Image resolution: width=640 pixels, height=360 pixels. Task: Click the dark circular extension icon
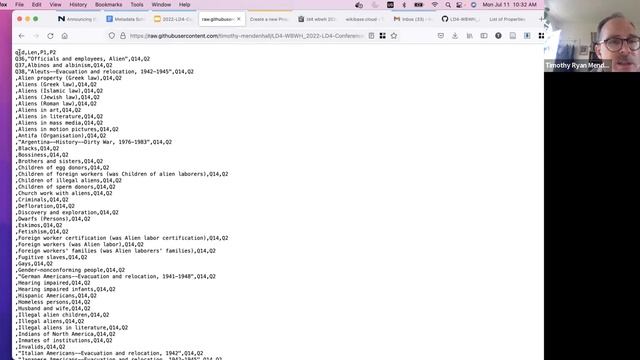[498, 36]
